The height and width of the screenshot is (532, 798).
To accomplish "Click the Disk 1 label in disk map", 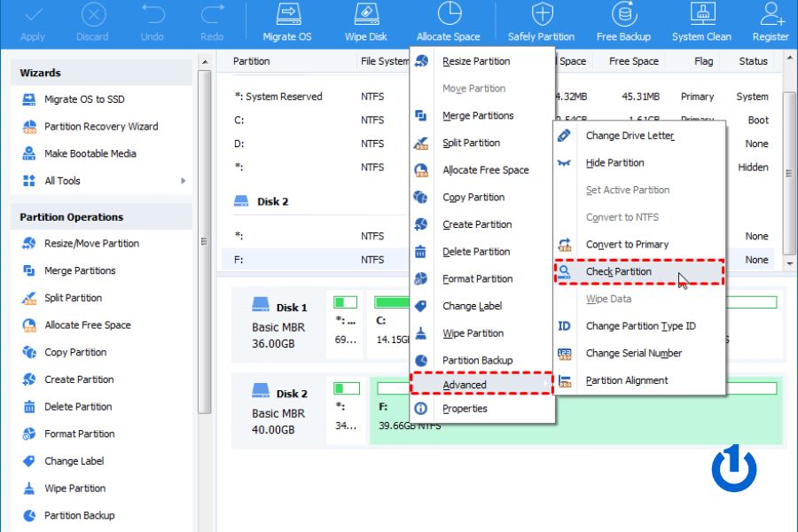I will point(291,308).
